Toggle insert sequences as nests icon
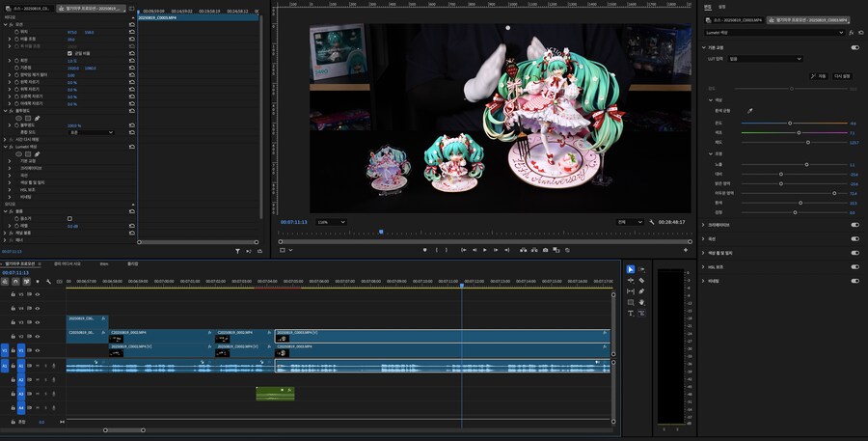This screenshot has height=441, width=868. tap(5, 282)
